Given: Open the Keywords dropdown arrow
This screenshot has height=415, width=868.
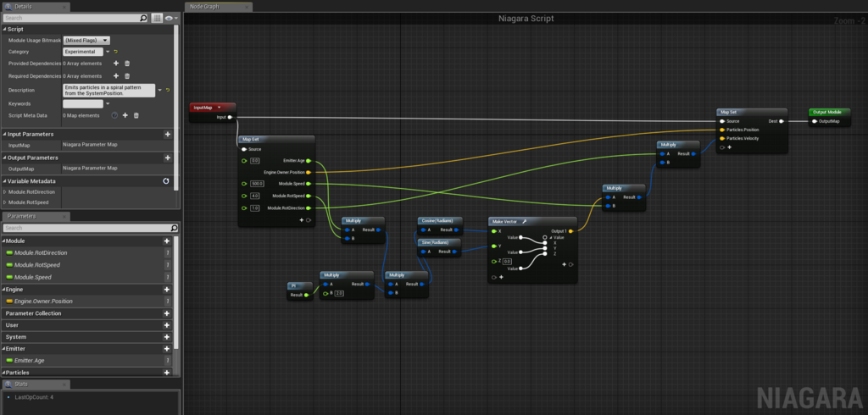Looking at the screenshot, I should tap(108, 103).
